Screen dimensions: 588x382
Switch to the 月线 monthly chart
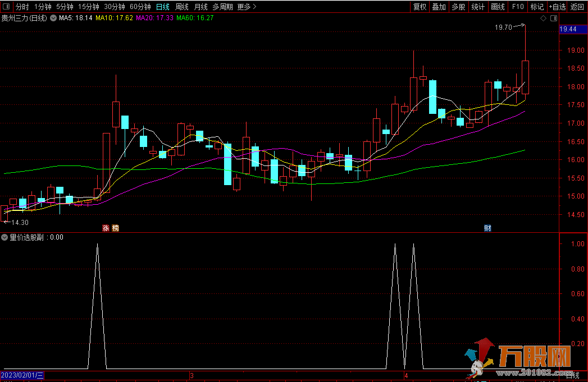point(201,7)
